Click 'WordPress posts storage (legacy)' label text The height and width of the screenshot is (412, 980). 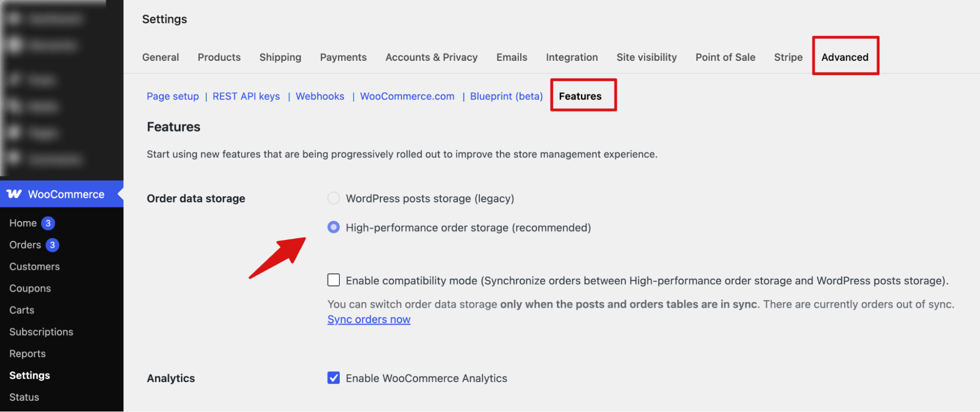coord(430,199)
